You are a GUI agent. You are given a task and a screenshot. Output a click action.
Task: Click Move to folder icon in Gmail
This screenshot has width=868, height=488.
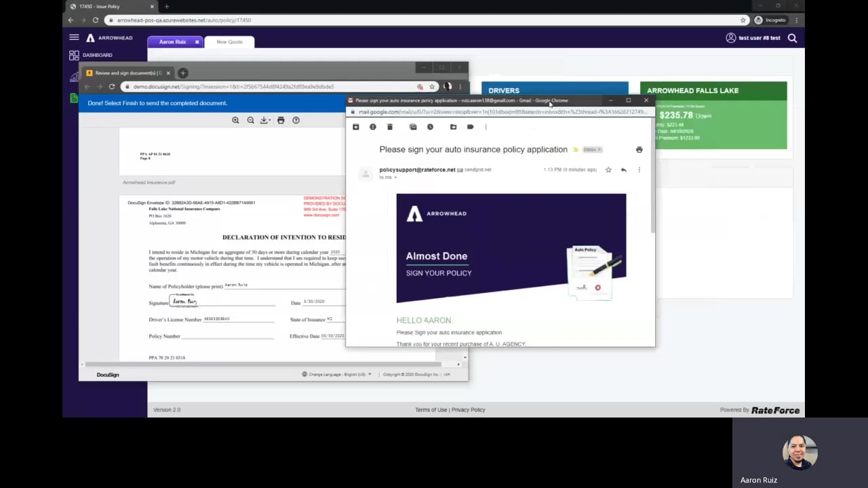point(453,127)
